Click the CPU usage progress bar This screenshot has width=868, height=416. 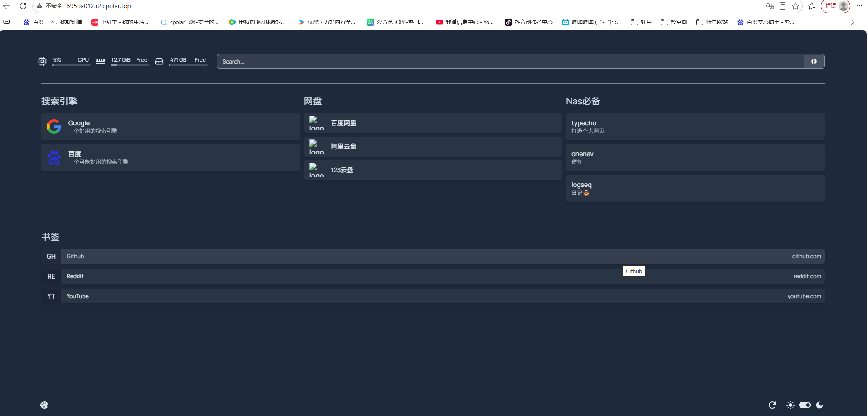(71, 65)
